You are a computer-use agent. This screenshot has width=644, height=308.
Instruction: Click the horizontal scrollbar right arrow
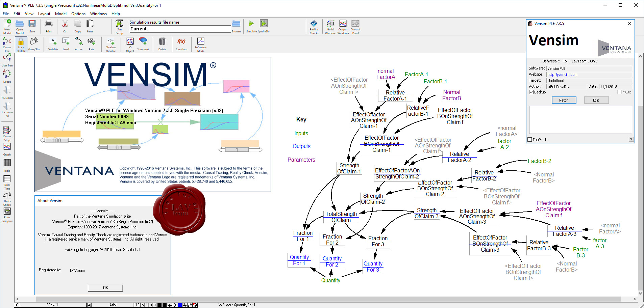635,299
